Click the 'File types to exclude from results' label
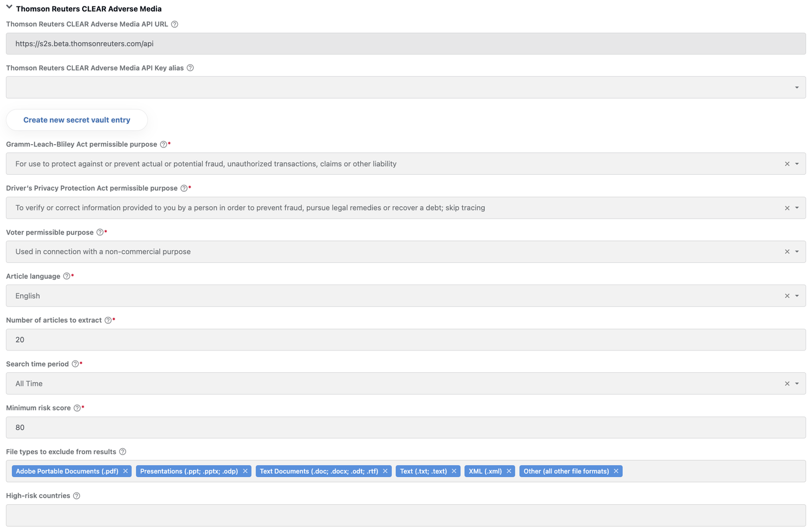Screen dimensions: 812x532 [x=61, y=452]
